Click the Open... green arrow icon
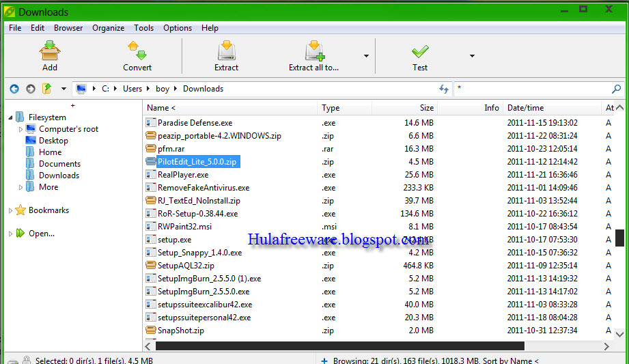The image size is (629, 364). [20, 233]
